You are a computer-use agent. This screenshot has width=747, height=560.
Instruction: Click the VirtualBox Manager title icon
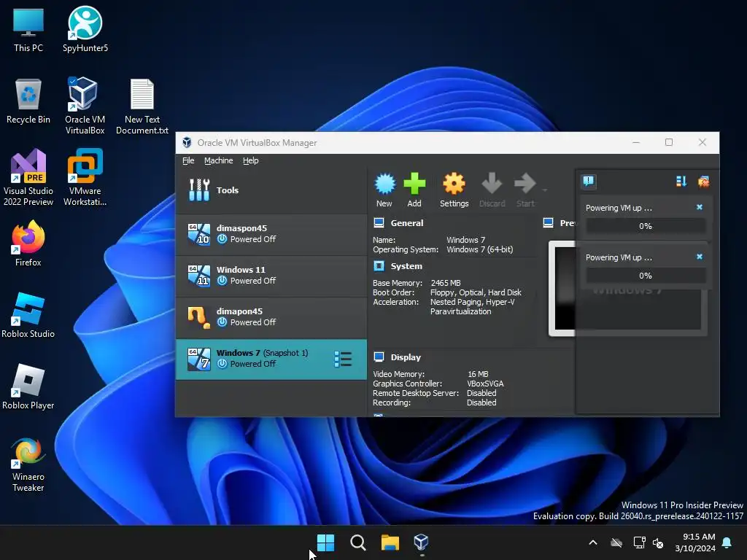pos(187,142)
